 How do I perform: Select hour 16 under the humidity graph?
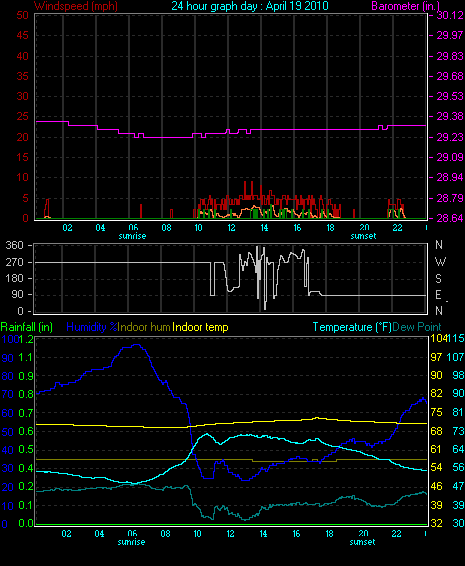[x=296, y=534]
